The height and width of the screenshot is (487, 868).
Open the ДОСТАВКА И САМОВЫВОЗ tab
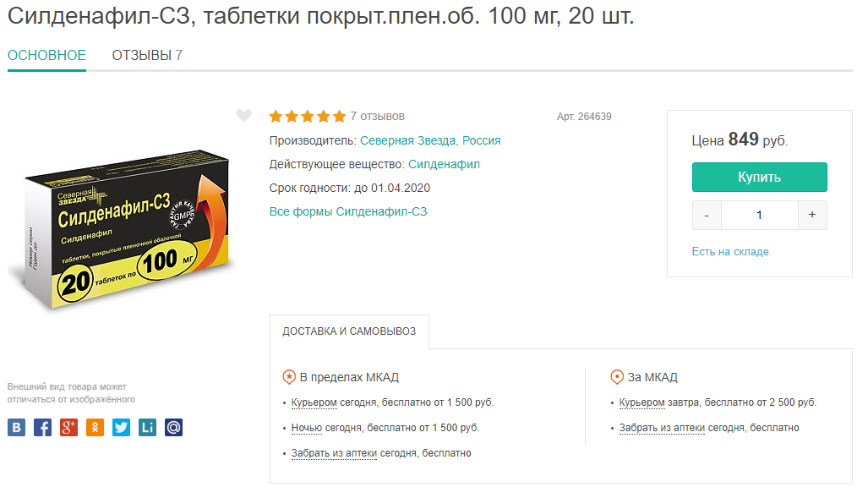point(349,331)
